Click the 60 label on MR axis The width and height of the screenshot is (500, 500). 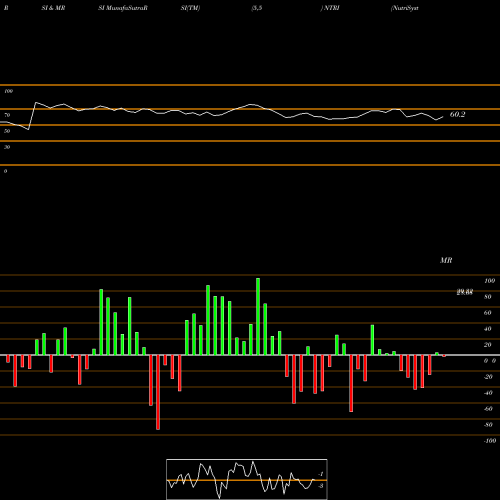pyautogui.click(x=488, y=313)
